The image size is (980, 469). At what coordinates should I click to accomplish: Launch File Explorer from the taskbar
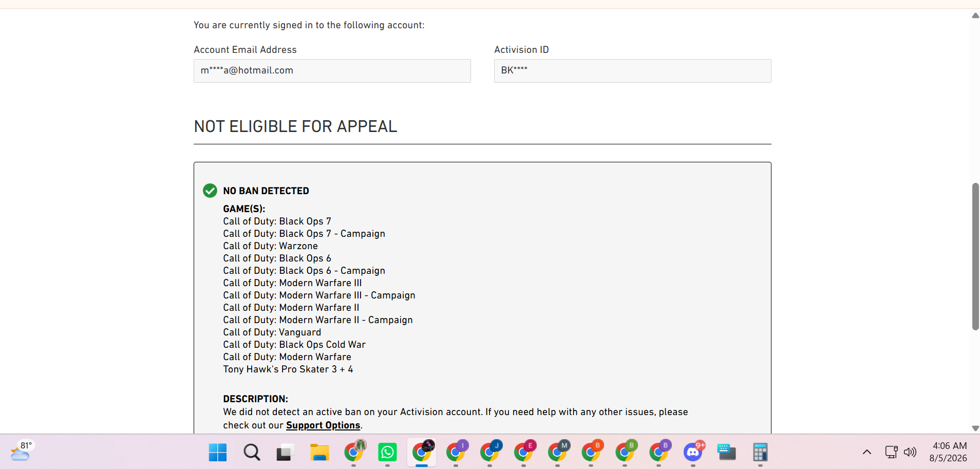pyautogui.click(x=319, y=453)
